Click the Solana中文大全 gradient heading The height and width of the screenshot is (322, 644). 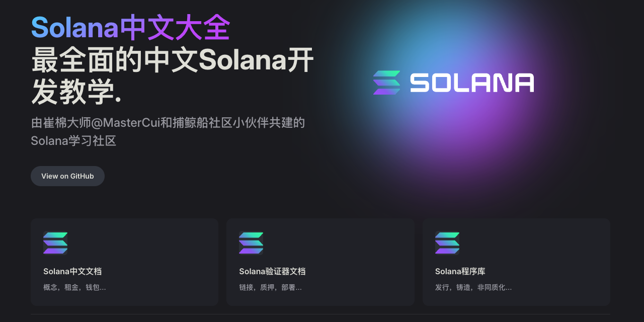[130, 29]
